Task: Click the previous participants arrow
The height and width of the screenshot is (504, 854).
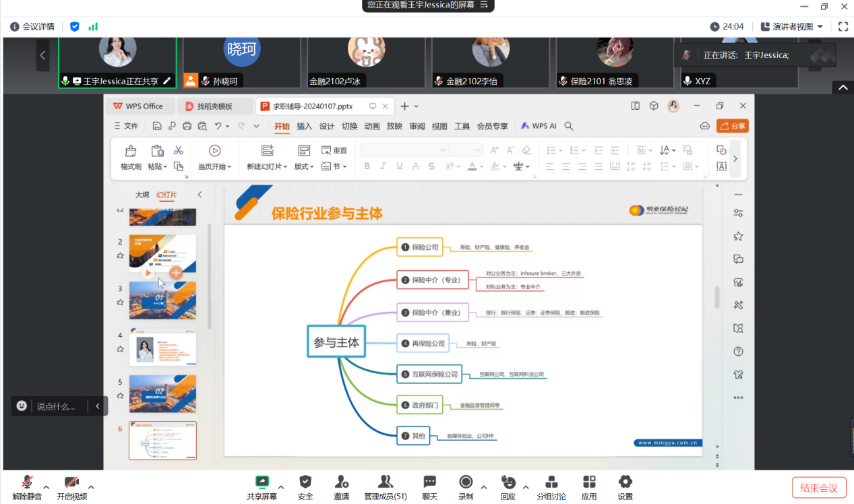Action: (x=43, y=56)
